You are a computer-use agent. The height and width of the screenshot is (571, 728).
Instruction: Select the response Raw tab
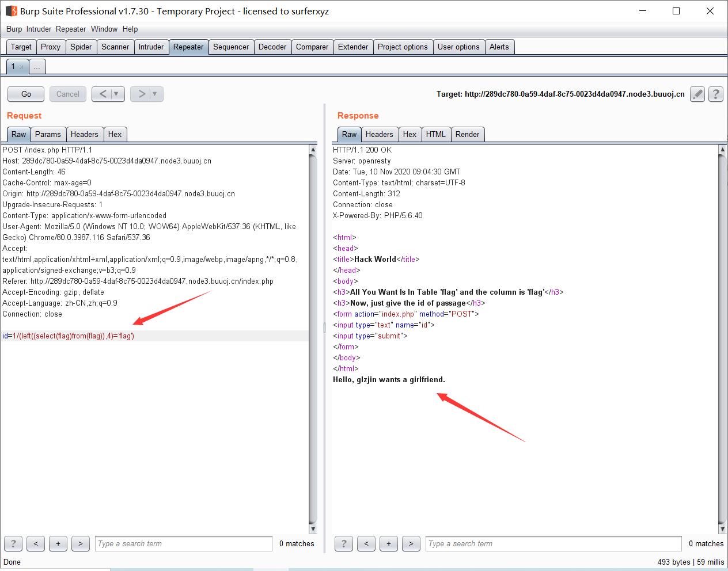tap(350, 134)
